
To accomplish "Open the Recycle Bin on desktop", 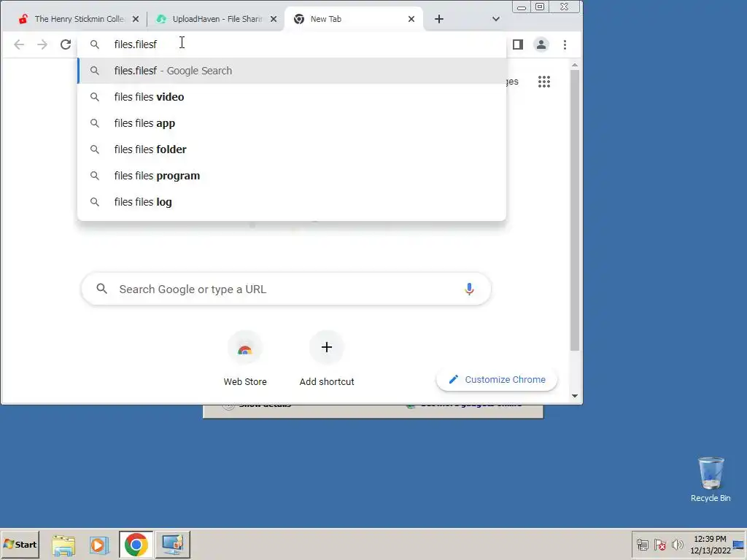I will pos(711,479).
